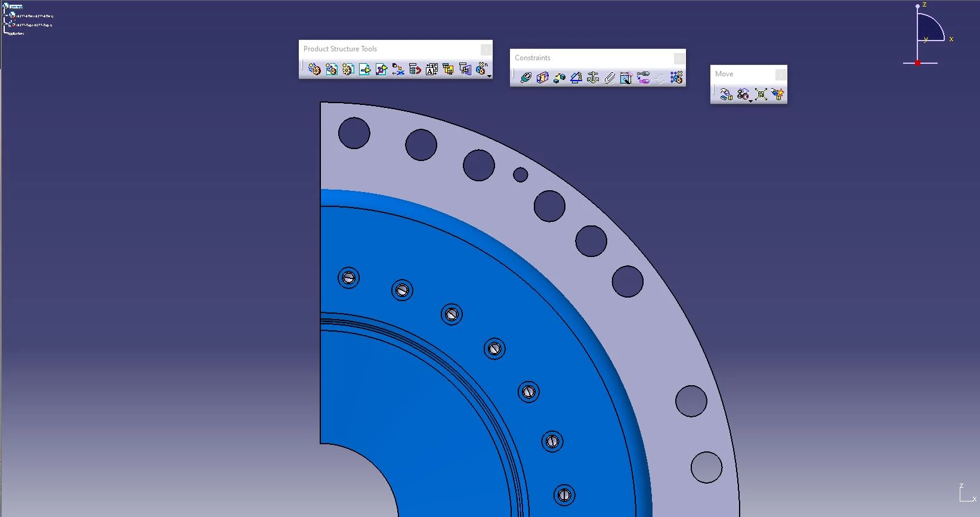Click the New Component icon
This screenshot has height=517, width=980.
(x=314, y=70)
